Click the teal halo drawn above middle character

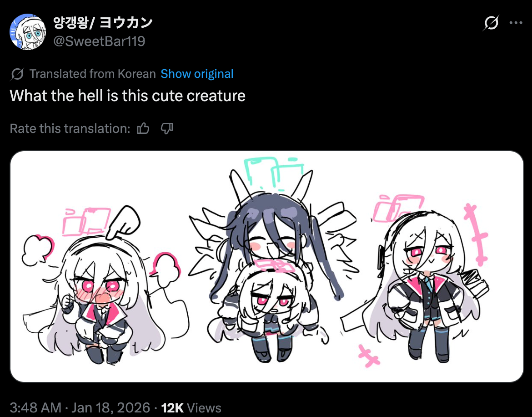click(273, 173)
